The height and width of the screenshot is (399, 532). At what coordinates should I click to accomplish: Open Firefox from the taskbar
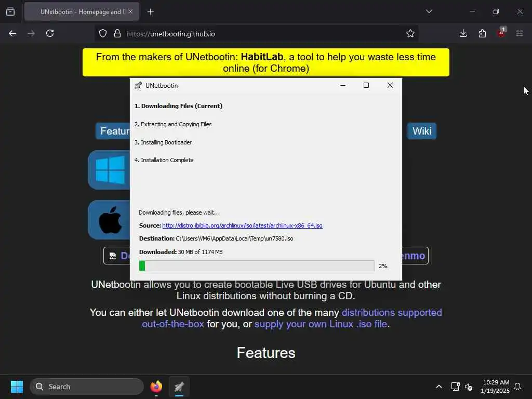tap(156, 387)
